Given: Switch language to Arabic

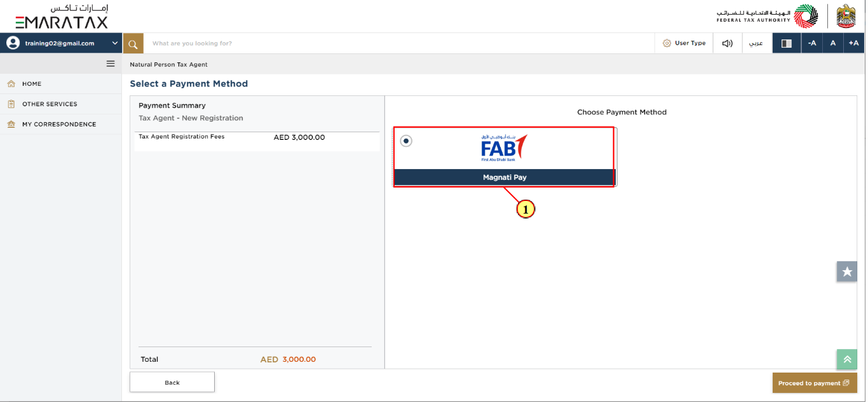Looking at the screenshot, I should click(x=757, y=43).
